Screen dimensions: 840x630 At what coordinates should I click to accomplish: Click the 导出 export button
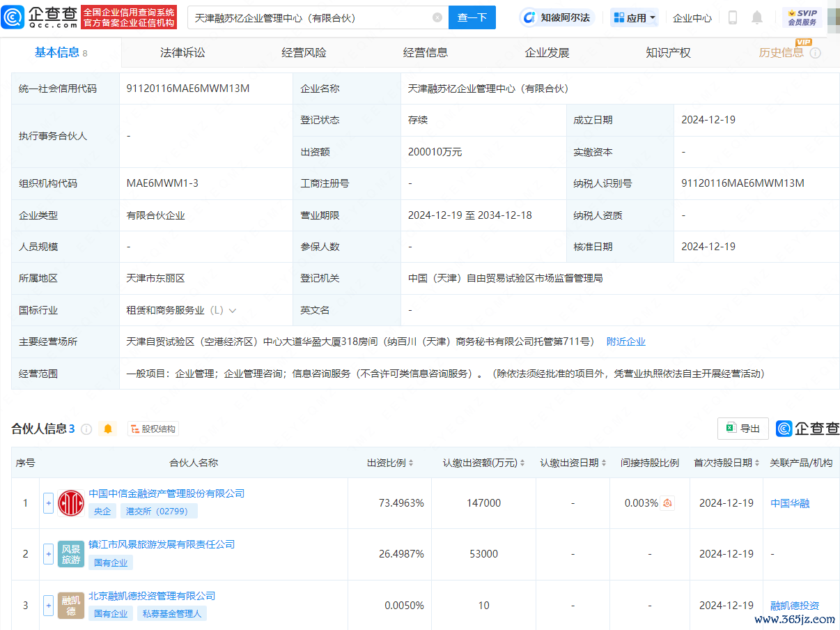(x=743, y=429)
